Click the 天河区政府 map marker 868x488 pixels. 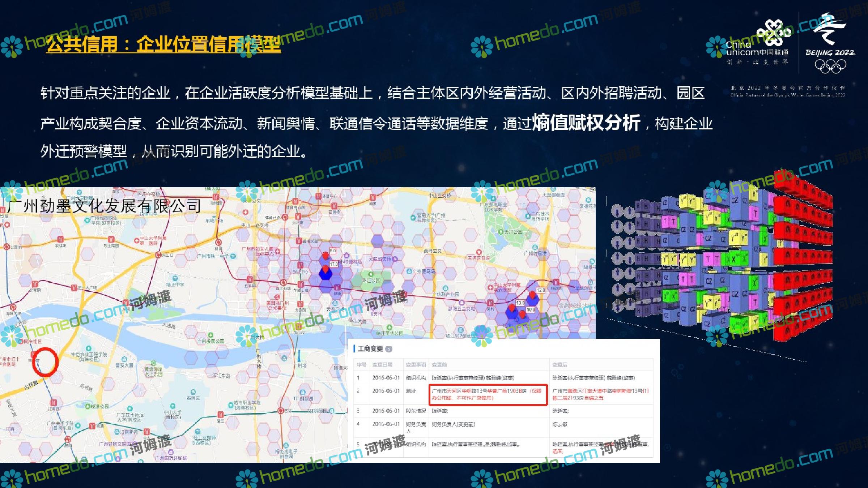point(479,252)
